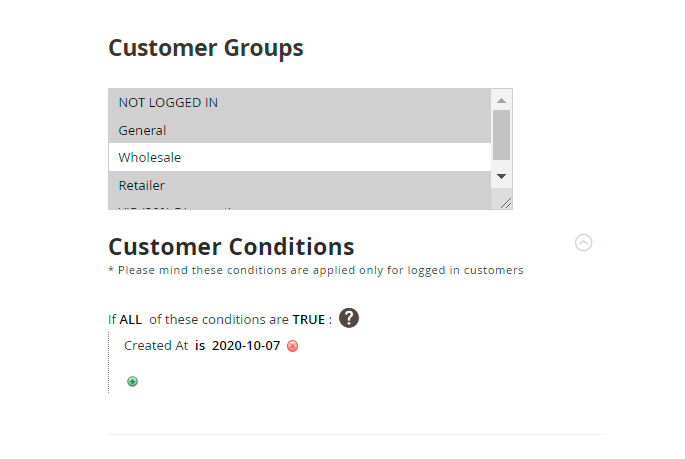
Task: Click the Customer Conditions heading
Action: pyautogui.click(x=231, y=246)
